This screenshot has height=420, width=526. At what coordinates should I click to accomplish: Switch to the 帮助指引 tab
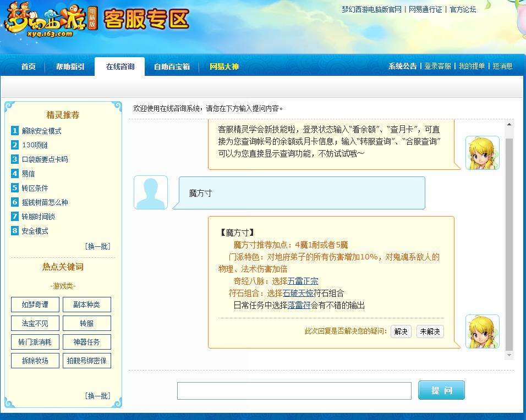[69, 67]
